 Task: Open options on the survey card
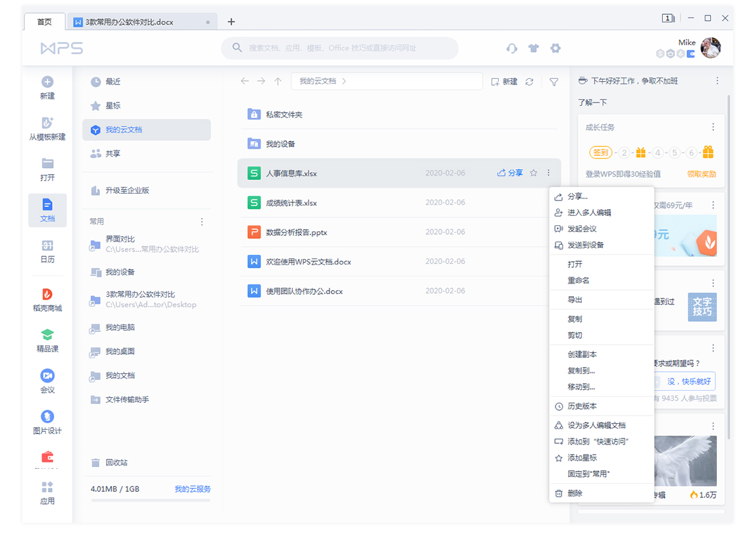713,348
